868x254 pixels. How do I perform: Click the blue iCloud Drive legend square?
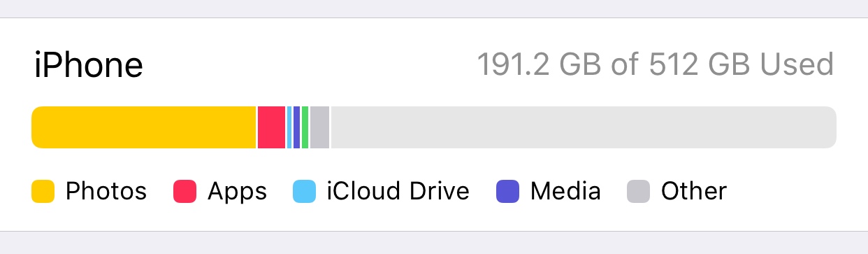304,192
